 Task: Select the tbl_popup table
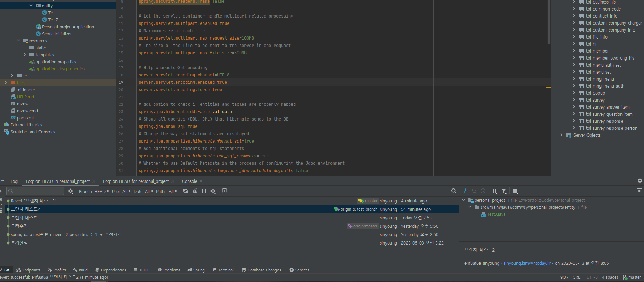[595, 93]
